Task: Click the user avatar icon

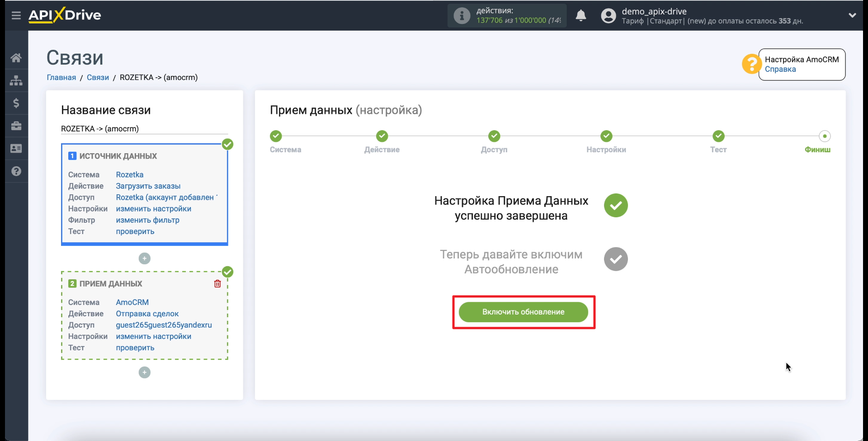Action: (x=609, y=16)
